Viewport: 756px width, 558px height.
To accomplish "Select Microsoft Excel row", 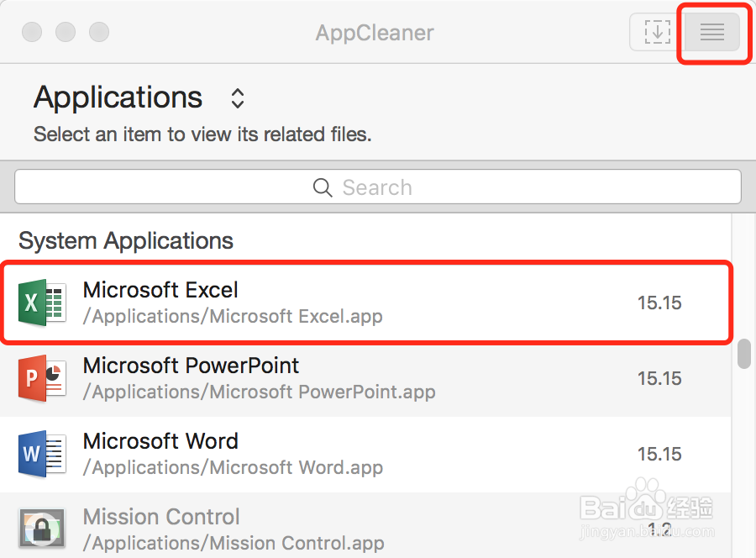I will pos(365,303).
